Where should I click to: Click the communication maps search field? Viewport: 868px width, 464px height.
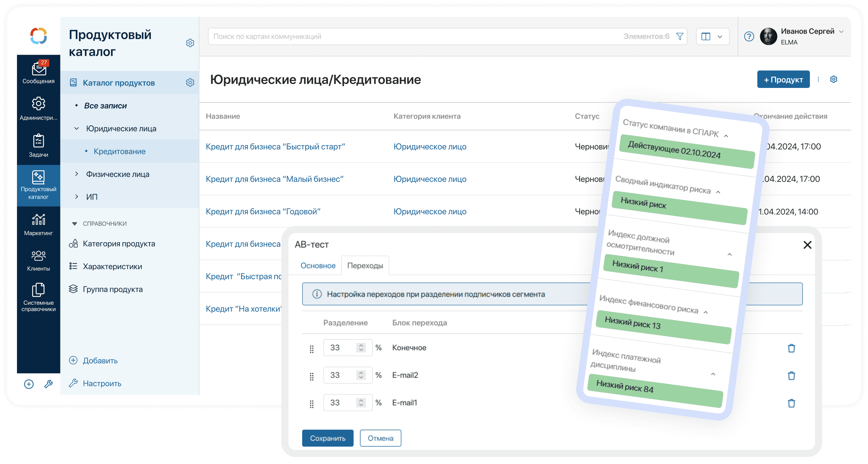coord(406,36)
